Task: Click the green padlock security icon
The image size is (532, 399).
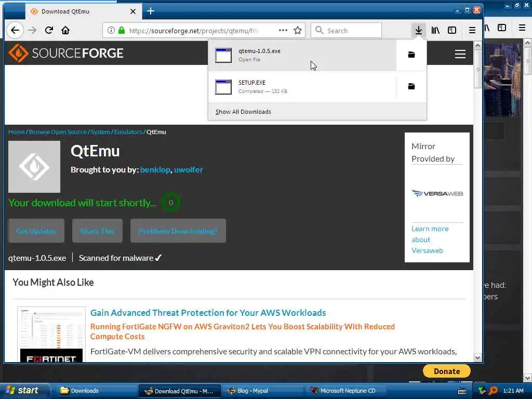Action: point(122,30)
